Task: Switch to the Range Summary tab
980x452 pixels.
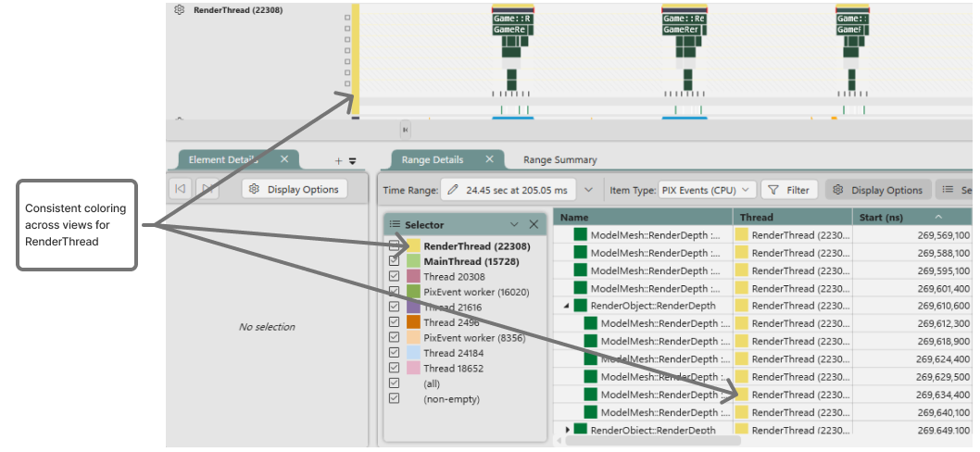Action: pyautogui.click(x=560, y=160)
